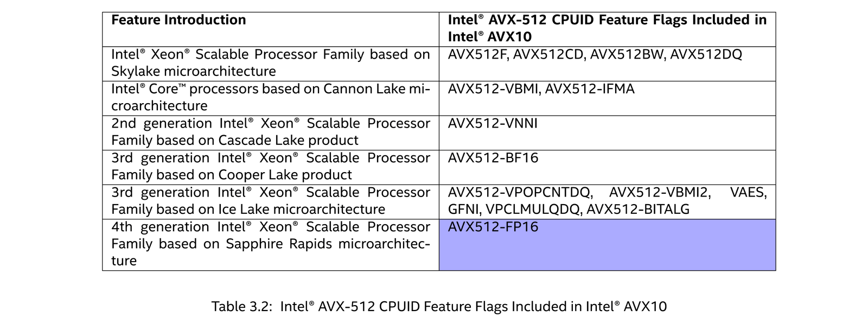Image resolution: width=868 pixels, height=323 pixels.
Task: Select the Sapphire Rapids microarchitecture cell
Action: pos(270,244)
